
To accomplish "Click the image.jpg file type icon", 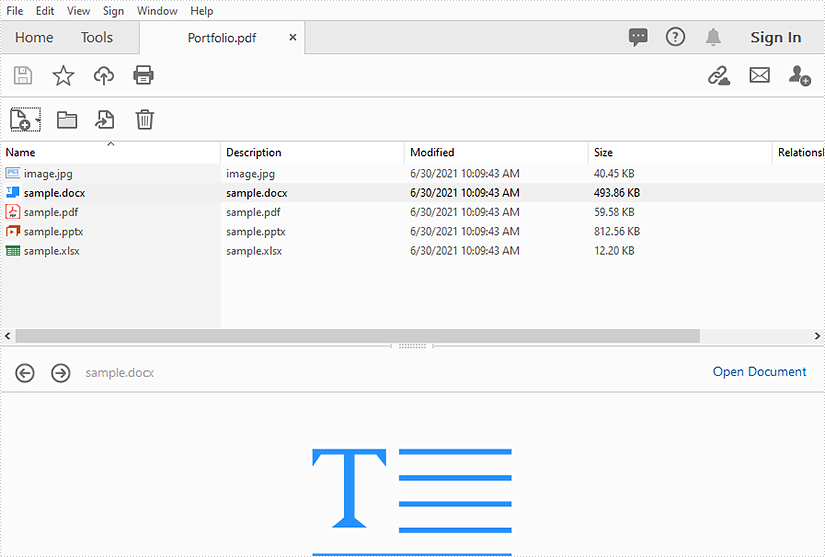I will [13, 173].
